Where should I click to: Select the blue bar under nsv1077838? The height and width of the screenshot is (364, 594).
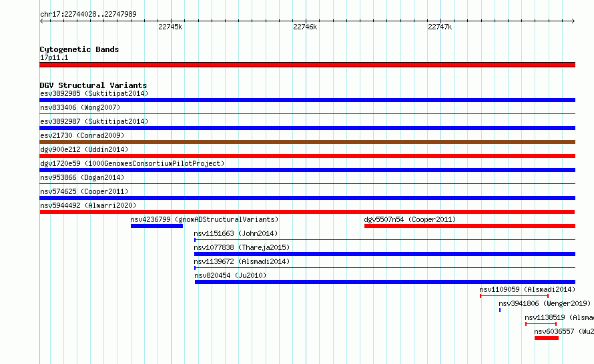tap(384, 254)
